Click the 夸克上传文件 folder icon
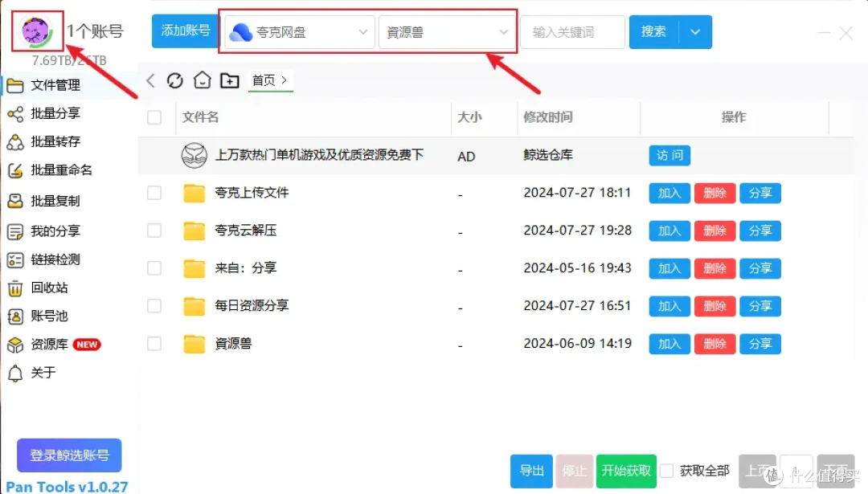The image size is (868, 494). pos(194,193)
